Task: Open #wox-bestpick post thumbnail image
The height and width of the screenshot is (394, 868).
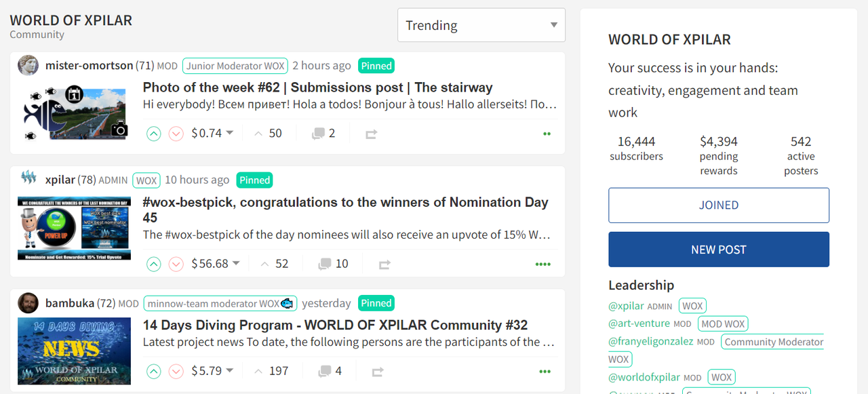Action: pyautogui.click(x=75, y=229)
